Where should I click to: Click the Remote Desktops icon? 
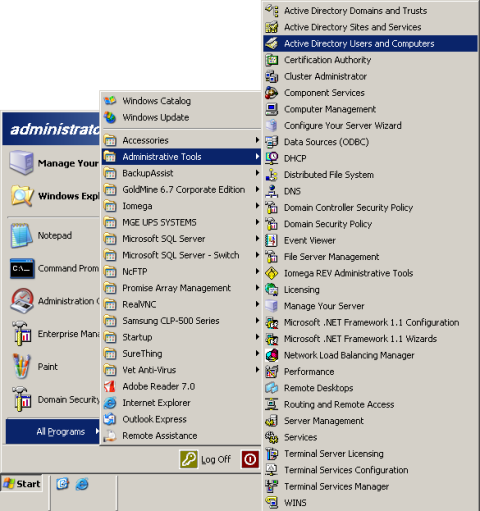coord(272,388)
